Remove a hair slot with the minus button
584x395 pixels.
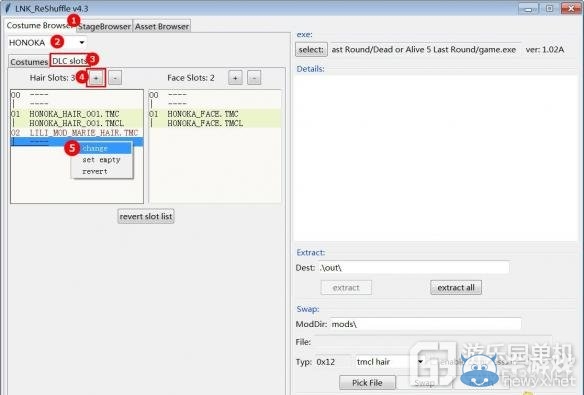tap(115, 78)
